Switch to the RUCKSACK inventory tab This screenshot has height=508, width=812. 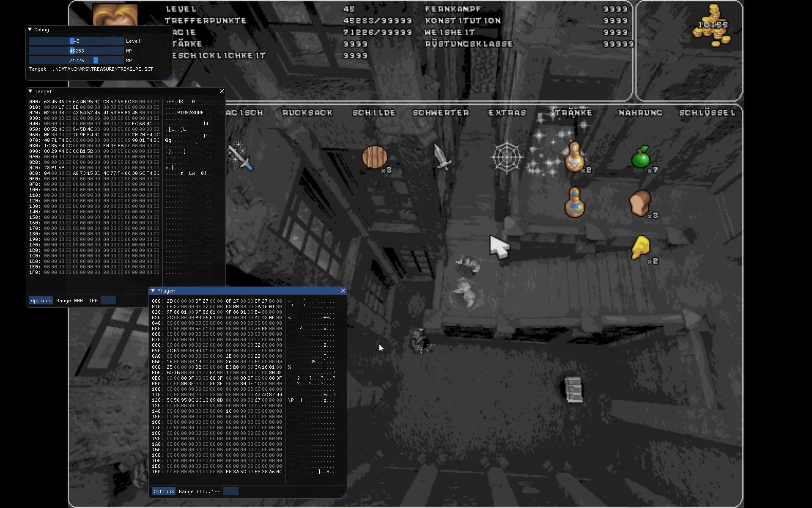coord(307,113)
